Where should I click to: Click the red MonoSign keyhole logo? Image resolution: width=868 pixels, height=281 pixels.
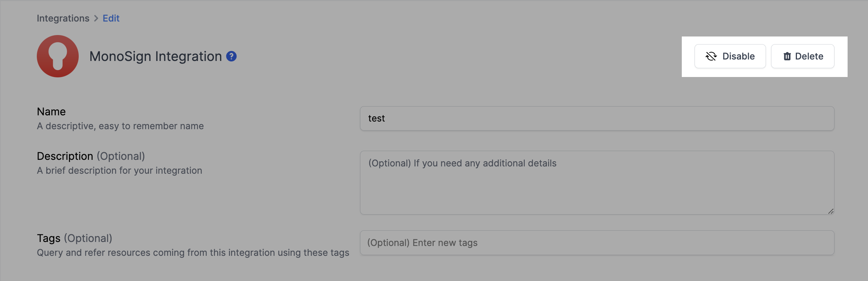(58, 56)
